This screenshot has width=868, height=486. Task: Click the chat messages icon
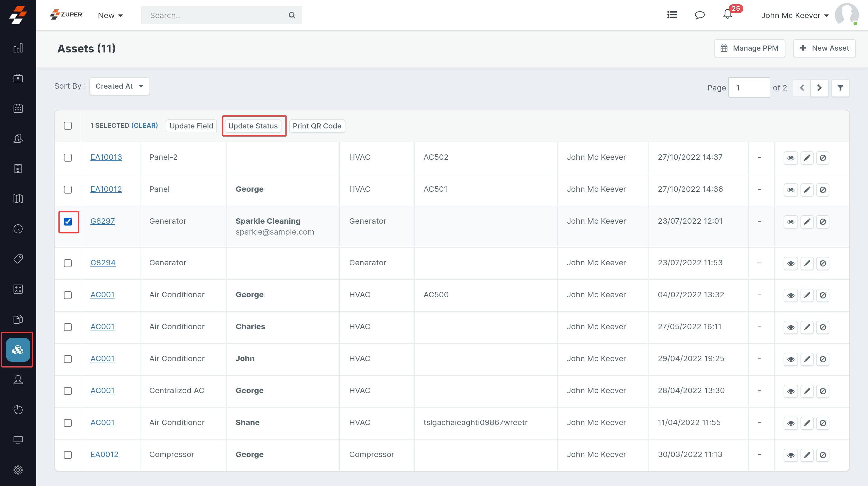(700, 15)
